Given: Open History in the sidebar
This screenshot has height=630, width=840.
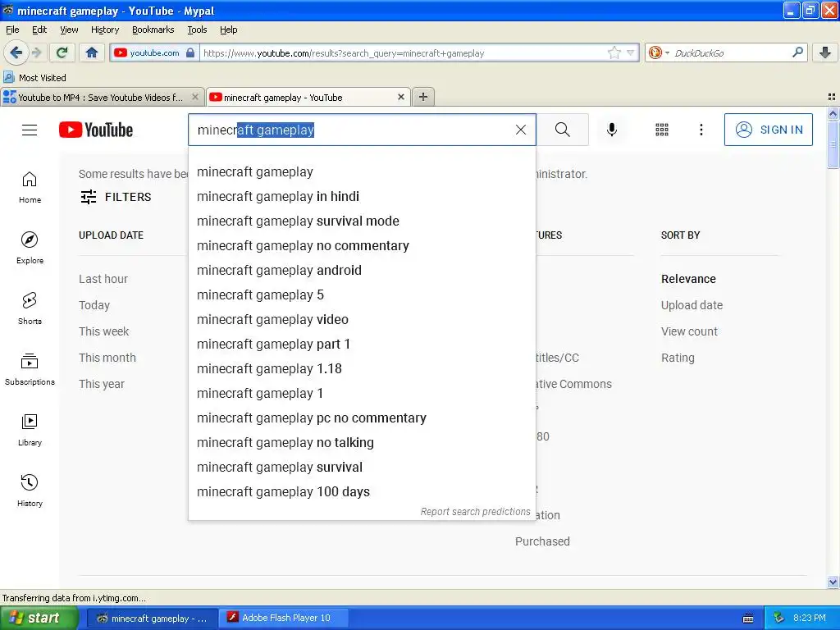Looking at the screenshot, I should [30, 491].
